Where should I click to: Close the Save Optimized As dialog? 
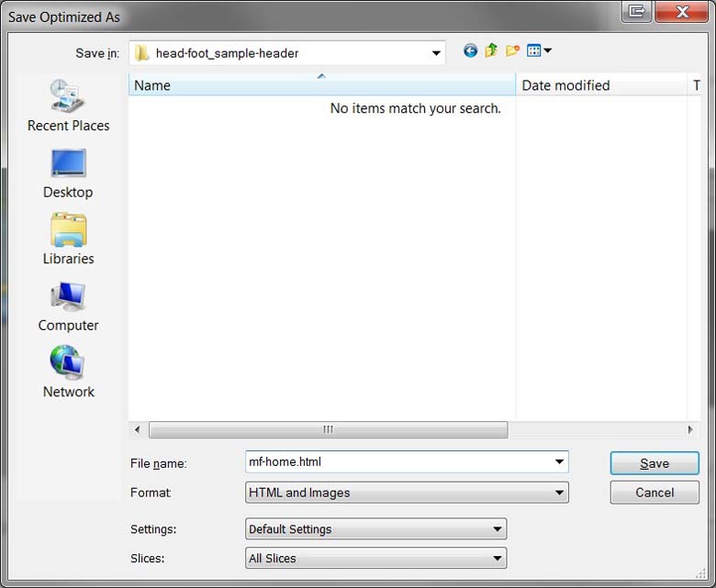coord(681,11)
